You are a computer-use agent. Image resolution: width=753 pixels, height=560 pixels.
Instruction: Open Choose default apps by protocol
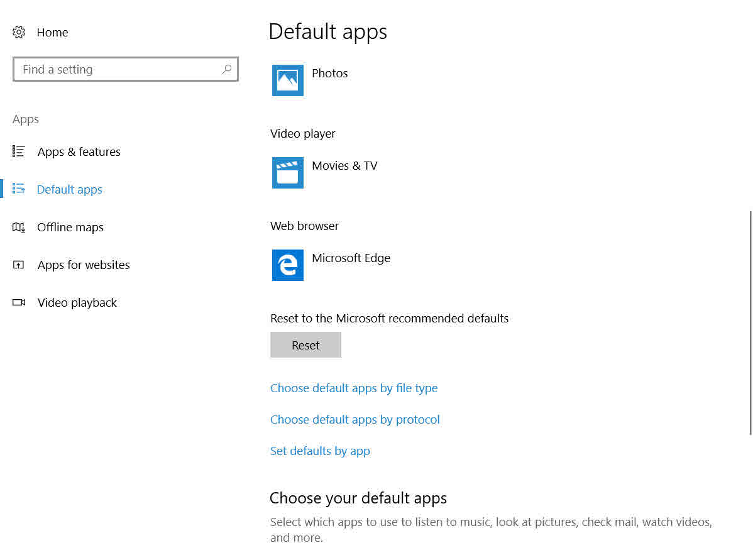(x=355, y=420)
